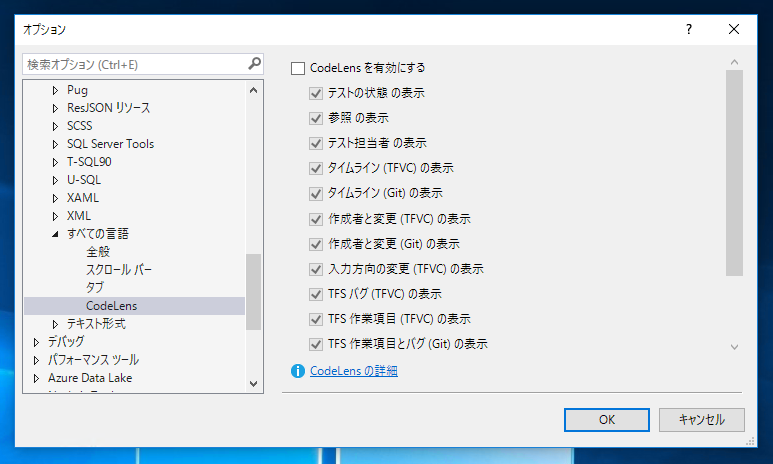The width and height of the screenshot is (773, 464).
Task: Expand the Azure Data Lake node
Action: click(36, 378)
